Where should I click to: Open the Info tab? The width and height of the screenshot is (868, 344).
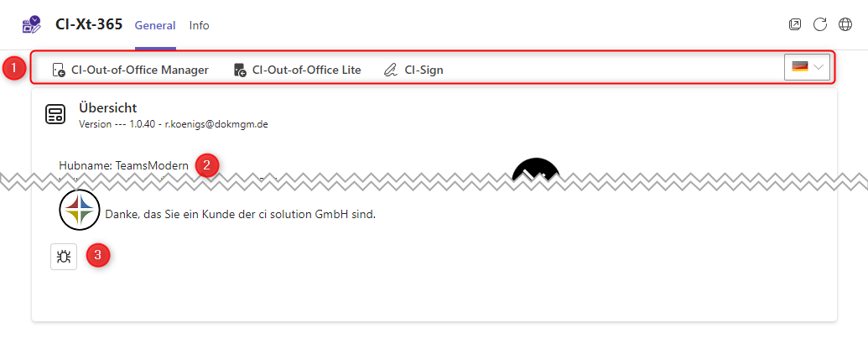[200, 25]
